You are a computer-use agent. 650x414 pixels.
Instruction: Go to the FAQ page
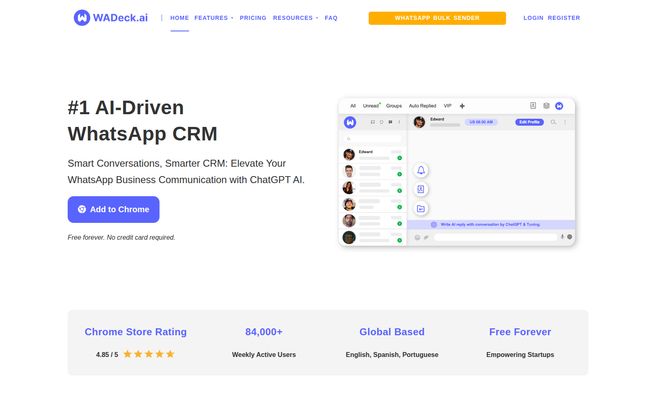(x=331, y=18)
